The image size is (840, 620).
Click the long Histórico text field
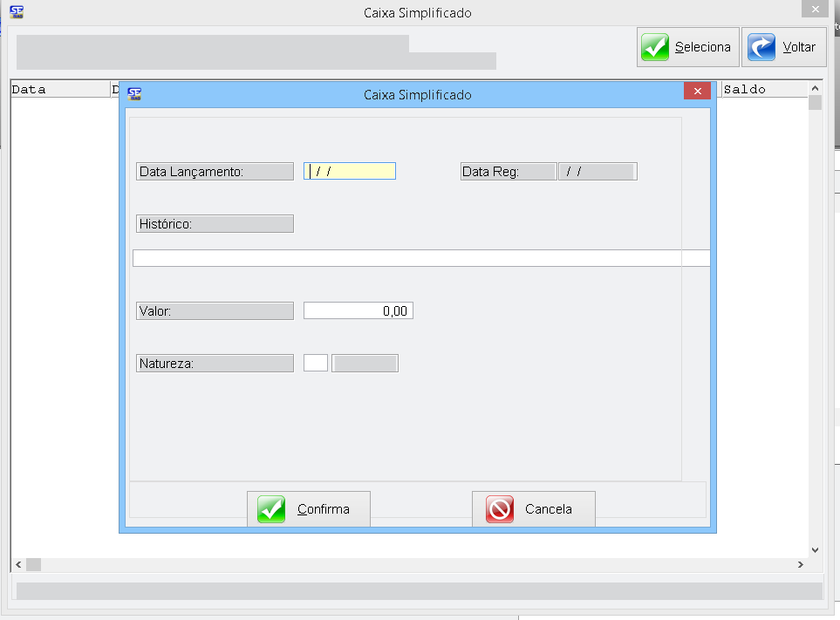(420, 258)
